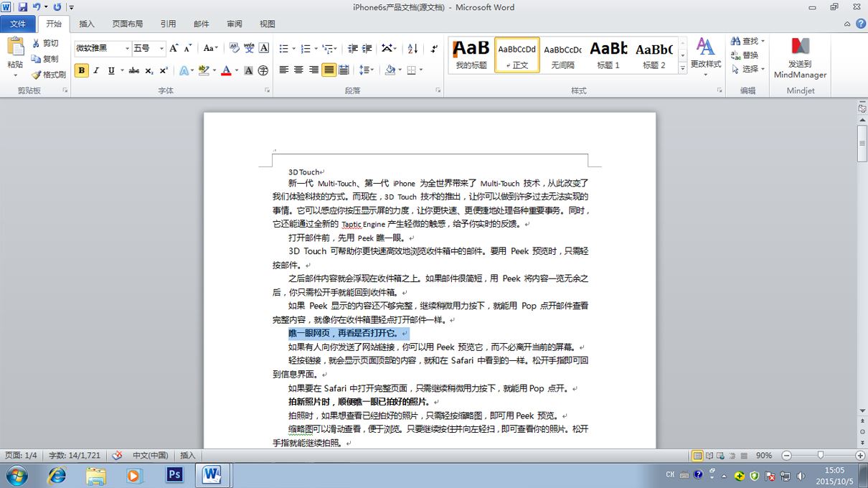The height and width of the screenshot is (488, 868).
Task: Click the vertical scrollbar thumb
Action: [862, 144]
